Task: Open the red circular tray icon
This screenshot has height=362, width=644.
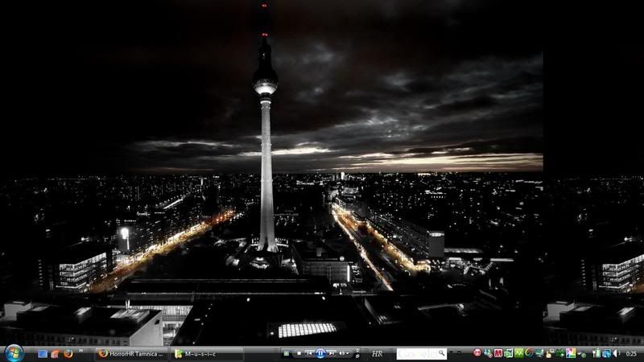Action: pos(477,353)
